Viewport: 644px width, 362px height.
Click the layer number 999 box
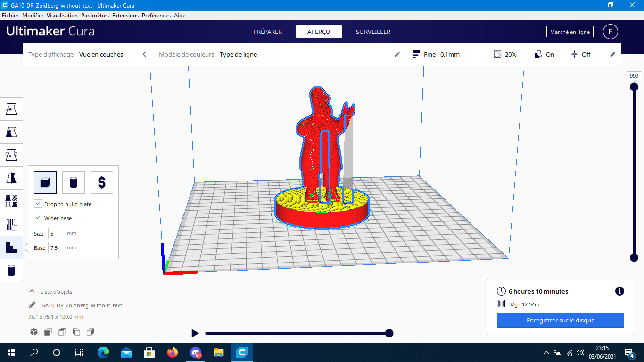pyautogui.click(x=634, y=76)
